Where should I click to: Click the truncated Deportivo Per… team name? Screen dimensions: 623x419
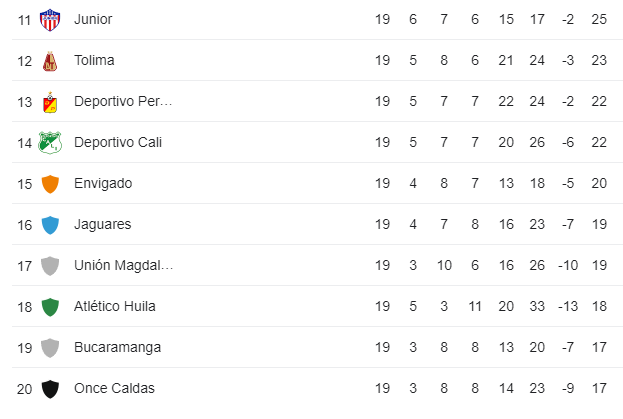pyautogui.click(x=123, y=101)
